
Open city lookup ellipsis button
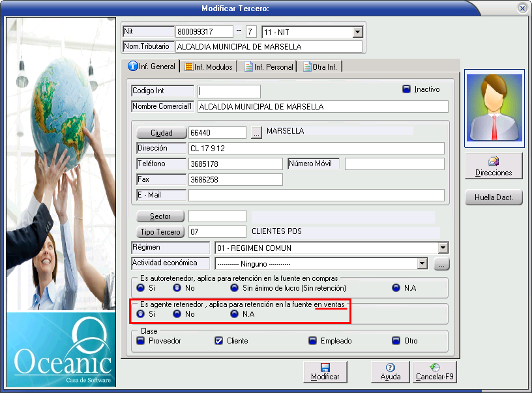point(256,132)
